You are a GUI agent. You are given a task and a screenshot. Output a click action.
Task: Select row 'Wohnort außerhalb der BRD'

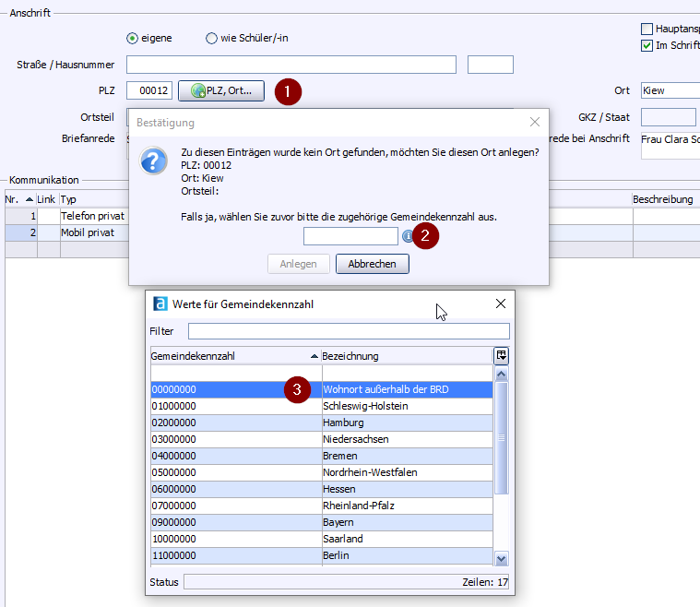pyautogui.click(x=386, y=389)
